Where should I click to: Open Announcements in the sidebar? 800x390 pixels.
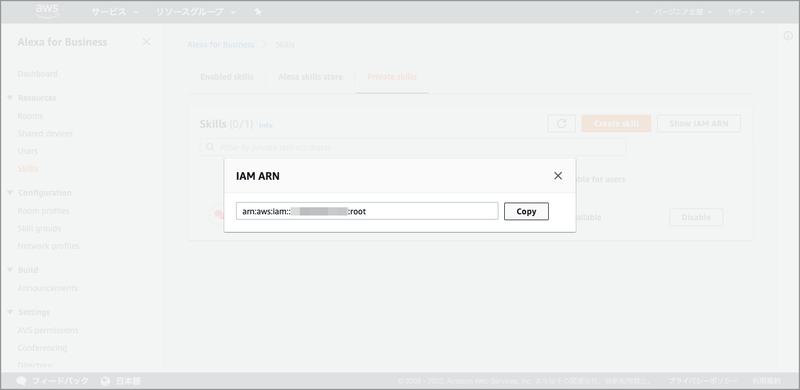(x=47, y=288)
